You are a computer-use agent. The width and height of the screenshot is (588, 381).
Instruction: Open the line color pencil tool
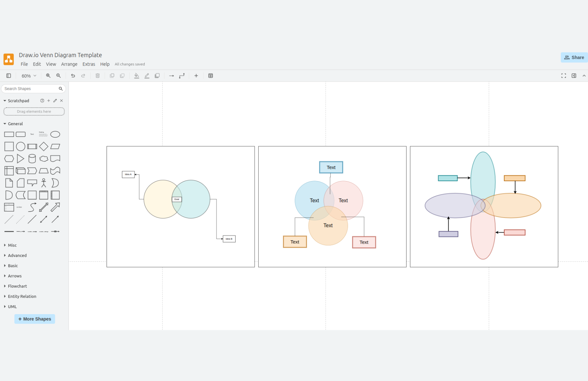click(147, 76)
